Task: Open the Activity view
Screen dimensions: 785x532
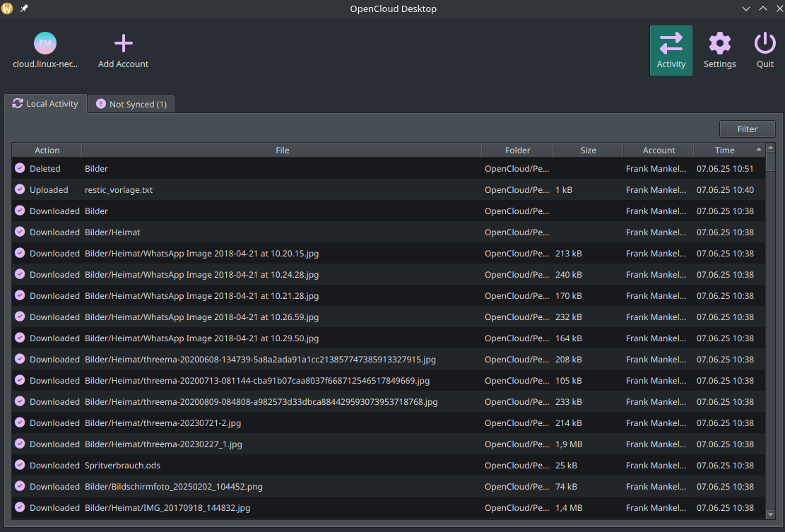Action: tap(671, 51)
